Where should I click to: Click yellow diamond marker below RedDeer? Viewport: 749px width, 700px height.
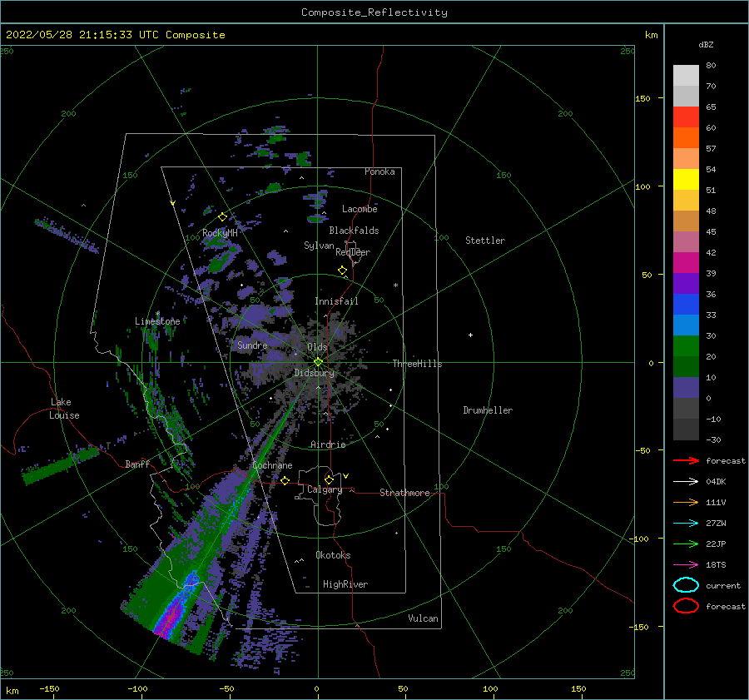343,271
